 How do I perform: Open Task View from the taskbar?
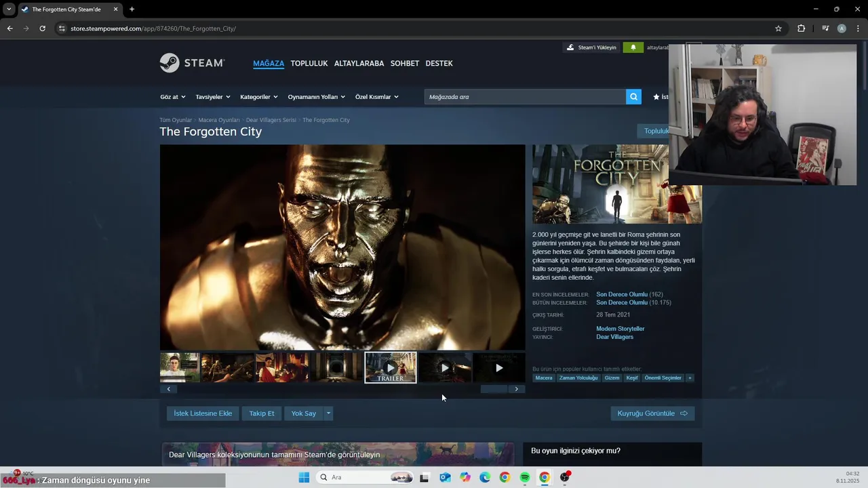[x=425, y=477]
